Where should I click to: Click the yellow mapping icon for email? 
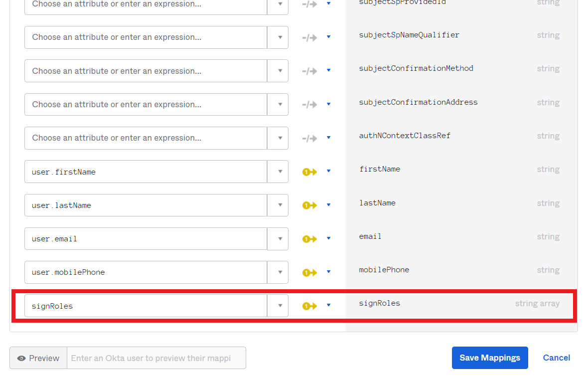click(309, 239)
